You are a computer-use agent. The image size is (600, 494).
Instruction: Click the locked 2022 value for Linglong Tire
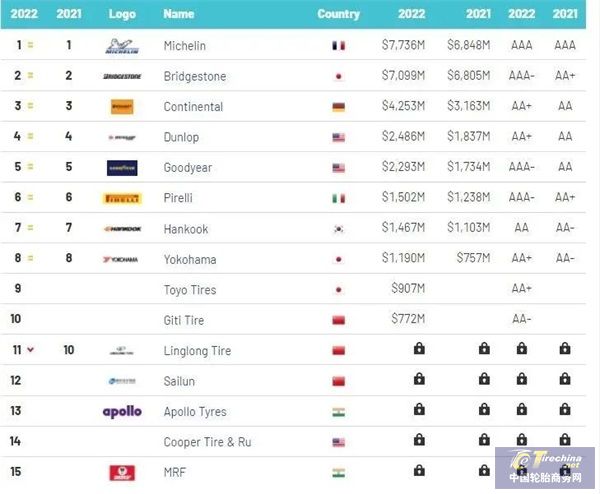click(419, 349)
